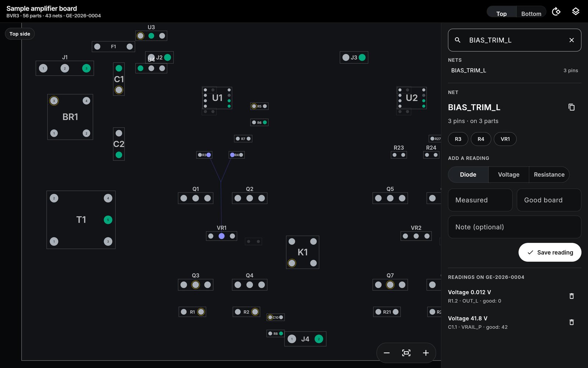Screen dimensions: 588x368
Task: Select the U2 chip on board
Action: 412,98
